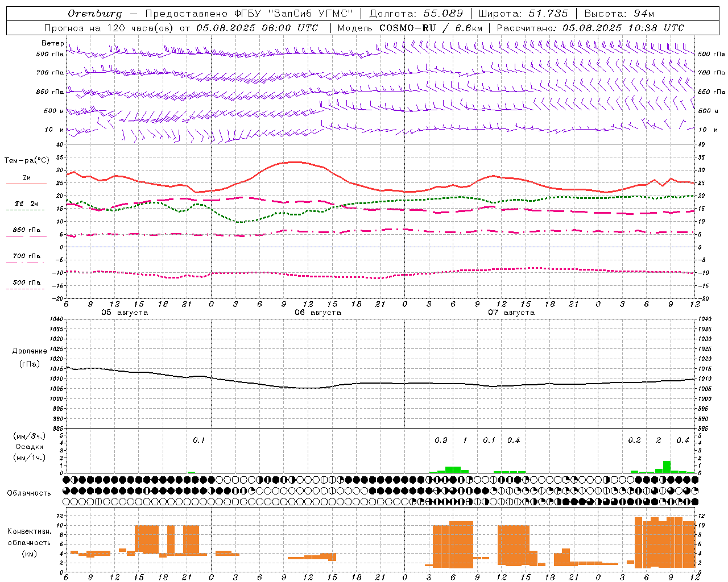728x582 pixels.
Task: Click the "(мм/3ч.)" precipitation unit label
Action: tap(30, 436)
